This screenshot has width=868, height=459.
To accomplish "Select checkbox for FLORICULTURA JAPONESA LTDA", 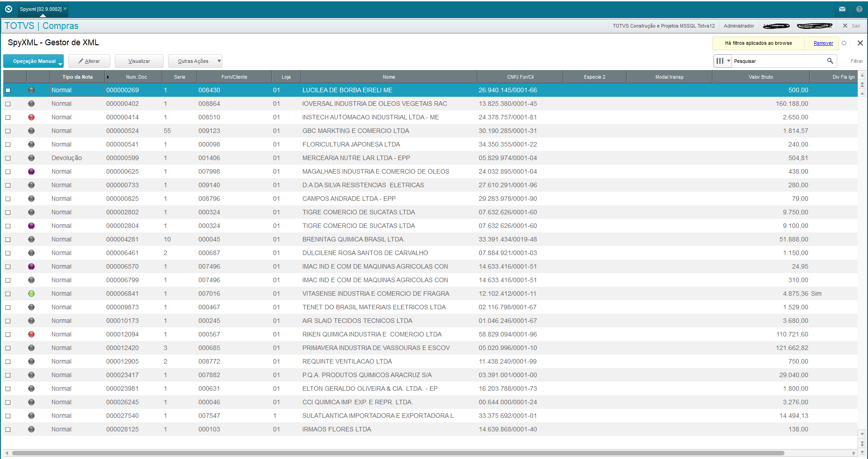I will point(8,145).
